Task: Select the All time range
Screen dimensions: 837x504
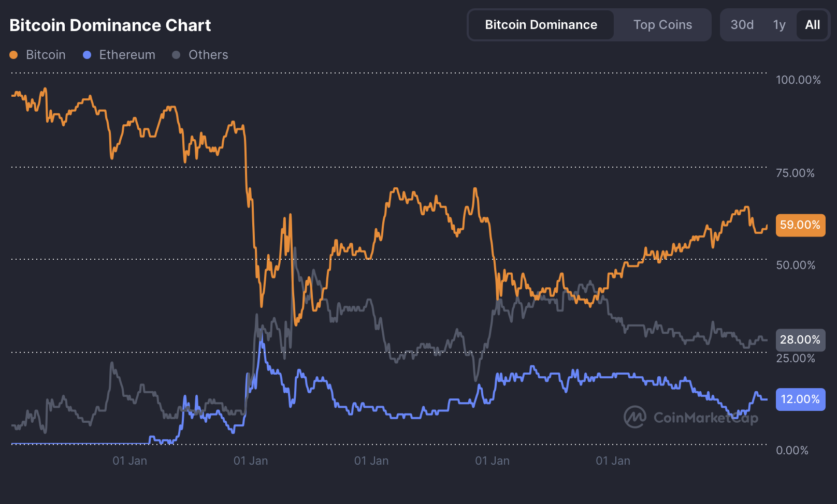Action: [x=812, y=25]
